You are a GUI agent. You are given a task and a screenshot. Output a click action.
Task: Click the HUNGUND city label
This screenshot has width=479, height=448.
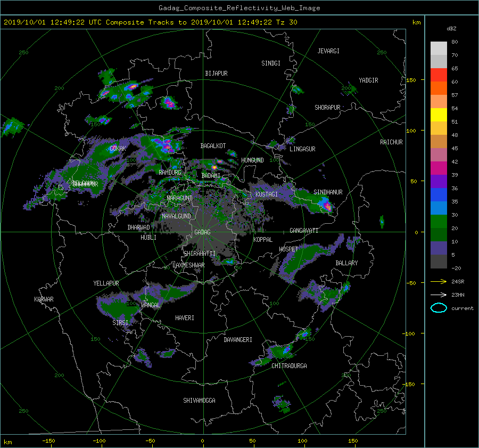pyautogui.click(x=252, y=160)
